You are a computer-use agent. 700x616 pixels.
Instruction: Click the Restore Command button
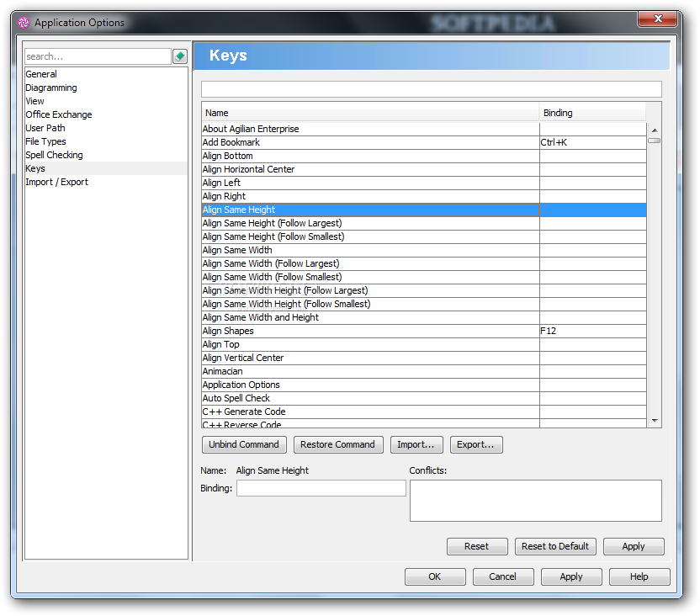click(x=338, y=444)
